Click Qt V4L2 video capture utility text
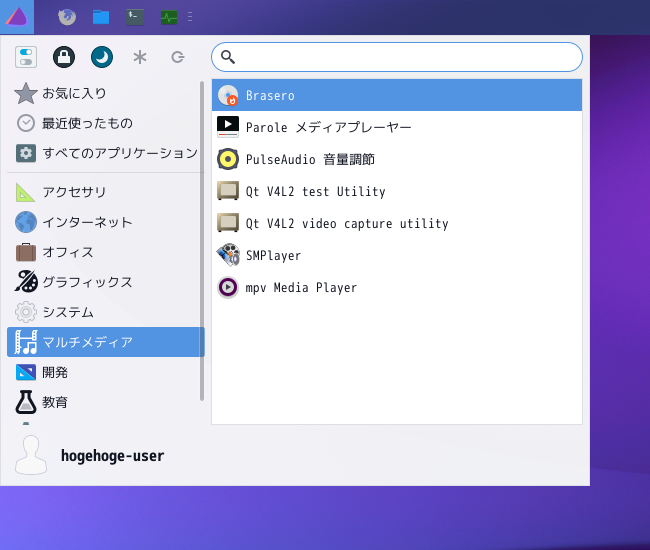This screenshot has width=650, height=550. [x=347, y=223]
